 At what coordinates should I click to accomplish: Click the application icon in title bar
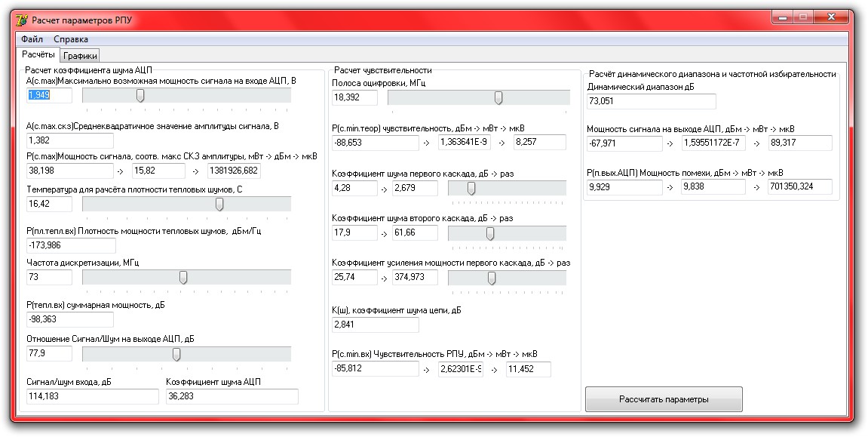point(21,20)
